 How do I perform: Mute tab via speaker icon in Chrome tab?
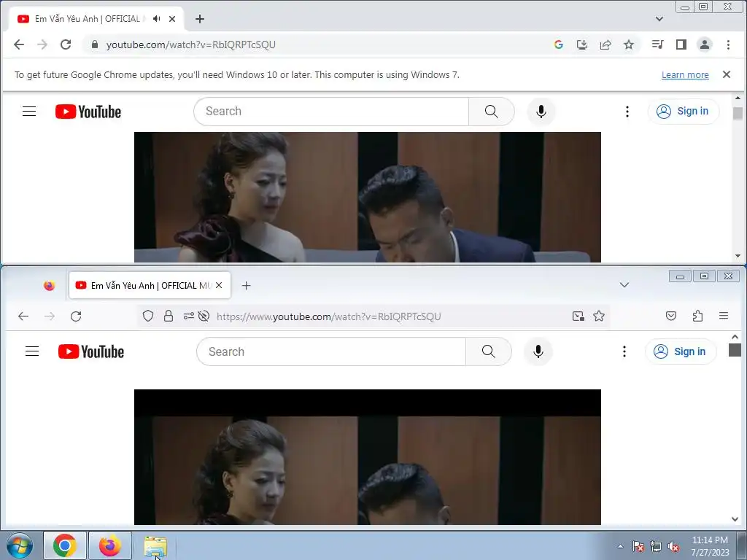pos(156,18)
